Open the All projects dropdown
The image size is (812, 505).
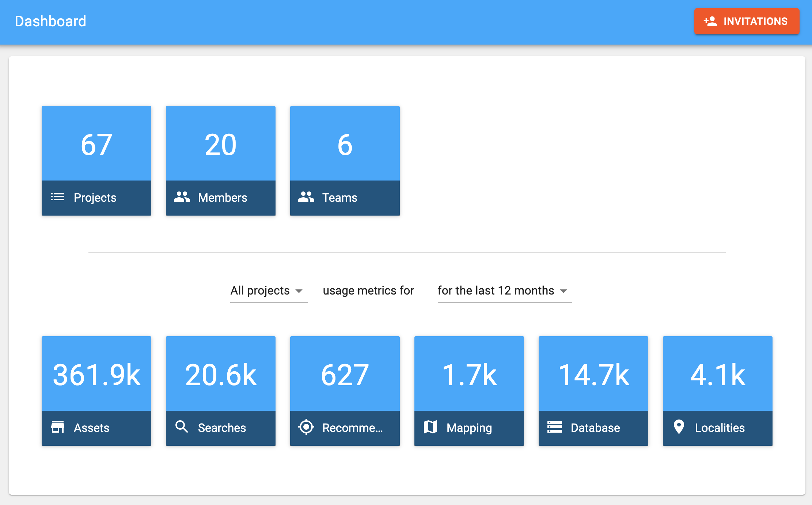260,291
